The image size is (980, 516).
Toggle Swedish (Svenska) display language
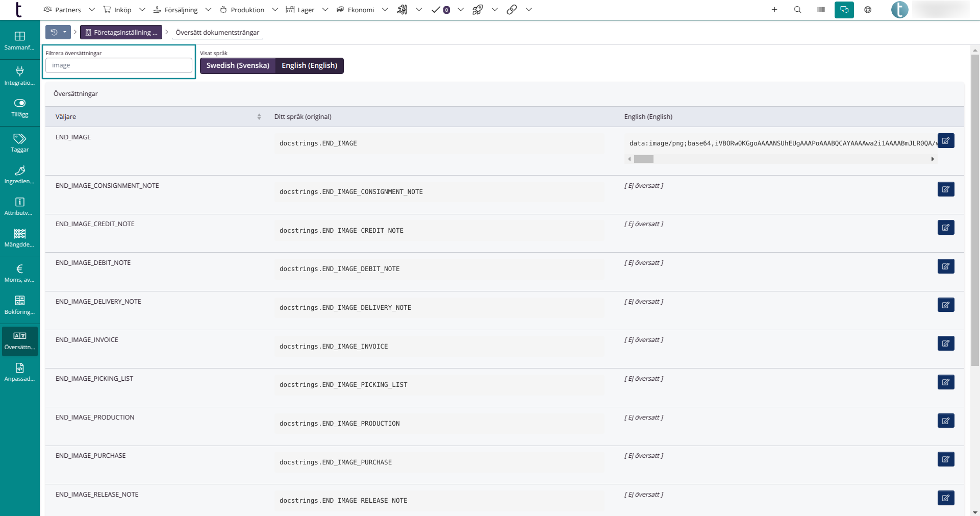click(x=238, y=66)
